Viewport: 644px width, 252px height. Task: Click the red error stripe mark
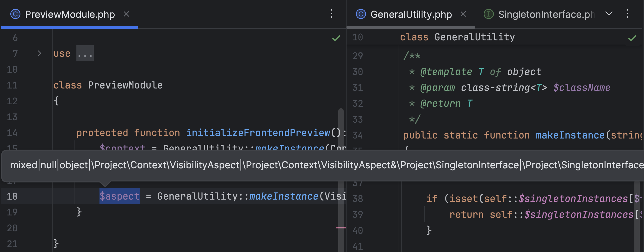(x=341, y=228)
